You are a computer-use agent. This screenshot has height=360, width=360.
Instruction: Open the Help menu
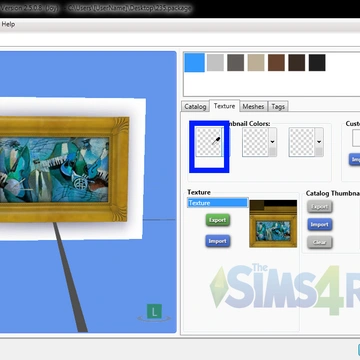pos(8,24)
